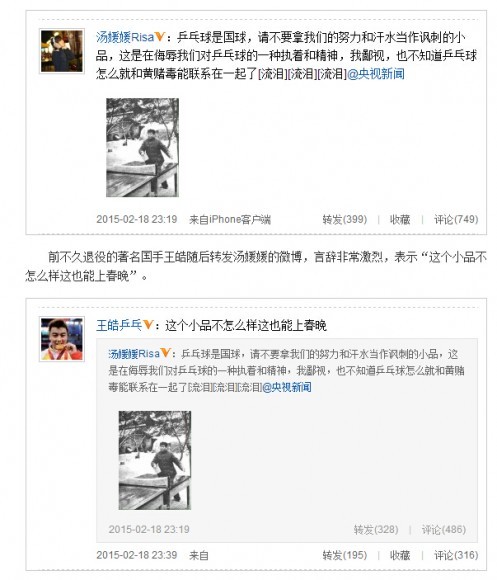Click verified V badge beside 汤媛媛Risa in first post
Screen dimensions: 497x580
click(x=160, y=37)
